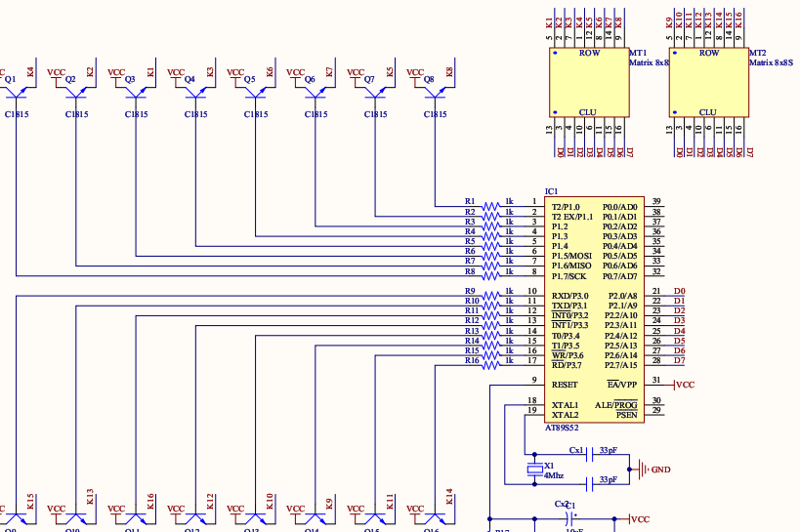Select the Q4 transistor symbol
This screenshot has width=800, height=532.
coord(195,93)
